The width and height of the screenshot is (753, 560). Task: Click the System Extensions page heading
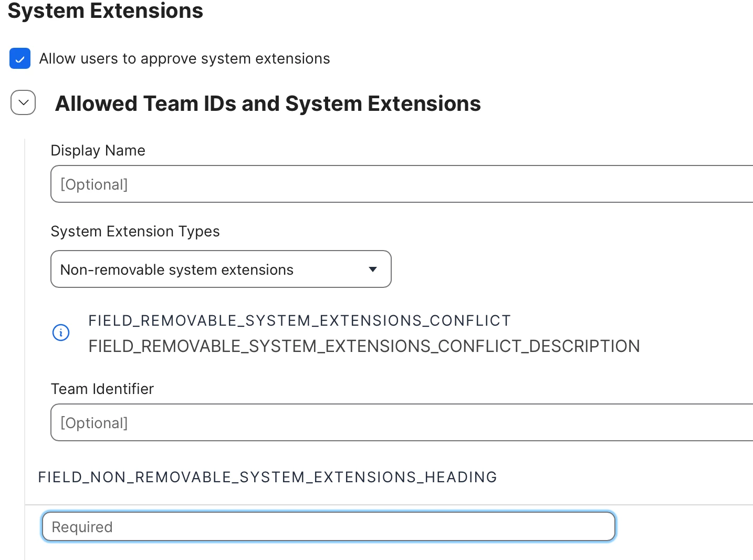point(106,11)
